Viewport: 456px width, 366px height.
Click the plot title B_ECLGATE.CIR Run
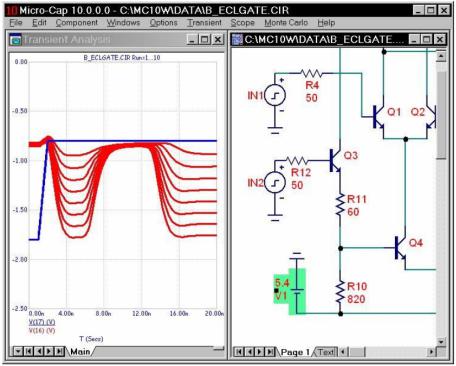(122, 58)
